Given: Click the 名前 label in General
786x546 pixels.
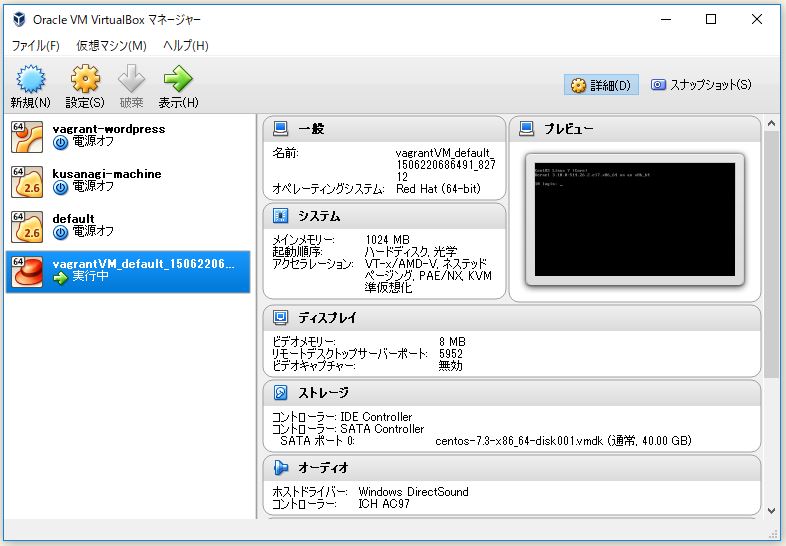Looking at the screenshot, I should tap(285, 153).
